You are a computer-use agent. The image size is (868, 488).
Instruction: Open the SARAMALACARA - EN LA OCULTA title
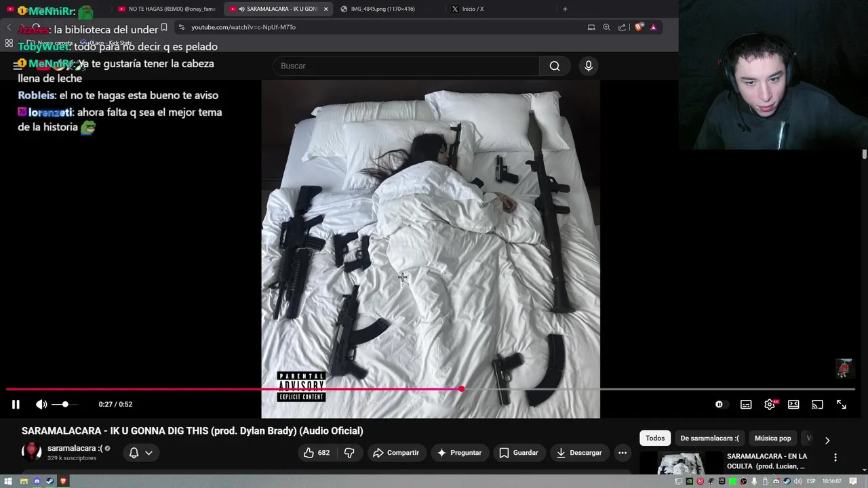tap(767, 461)
